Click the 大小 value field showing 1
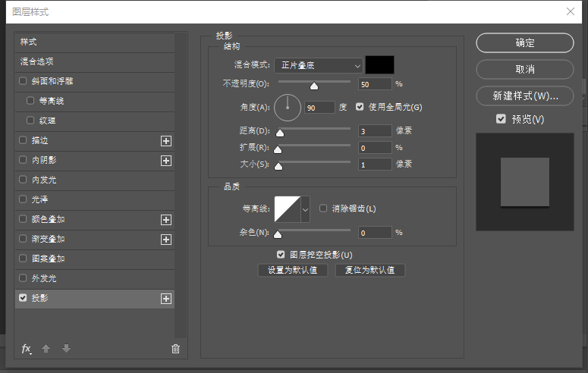The width and height of the screenshot is (588, 373). point(375,165)
